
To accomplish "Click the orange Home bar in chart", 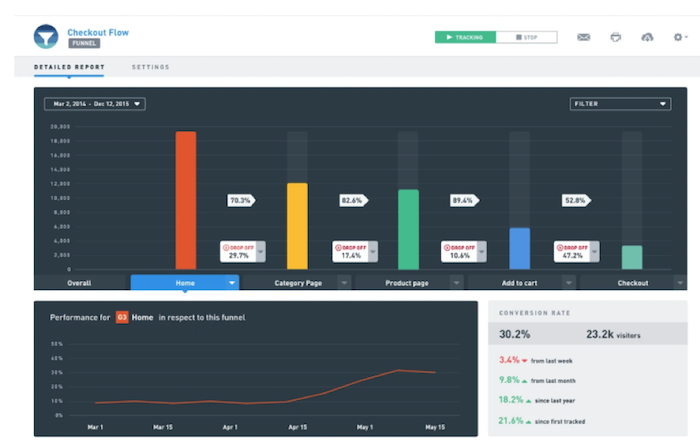I will pos(186,200).
